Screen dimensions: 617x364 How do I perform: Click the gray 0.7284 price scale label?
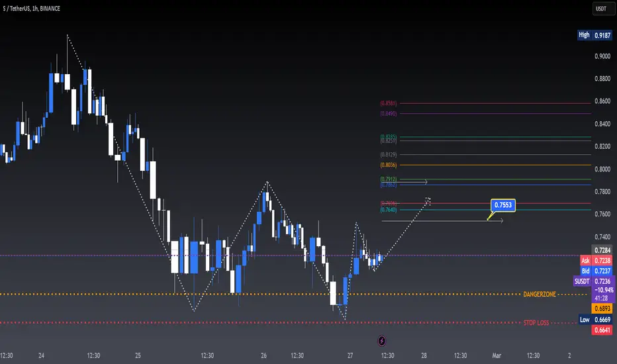point(602,250)
